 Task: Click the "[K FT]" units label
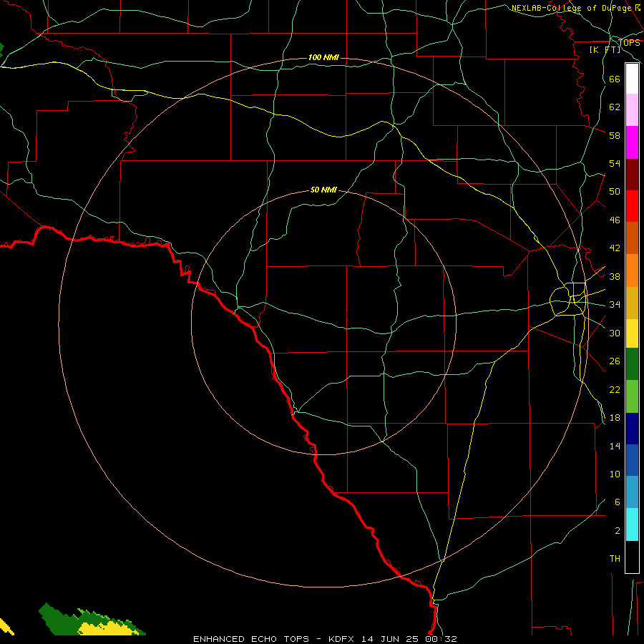(605, 49)
